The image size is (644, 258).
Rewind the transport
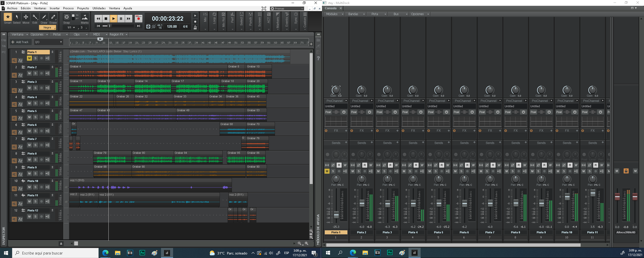tap(98, 18)
